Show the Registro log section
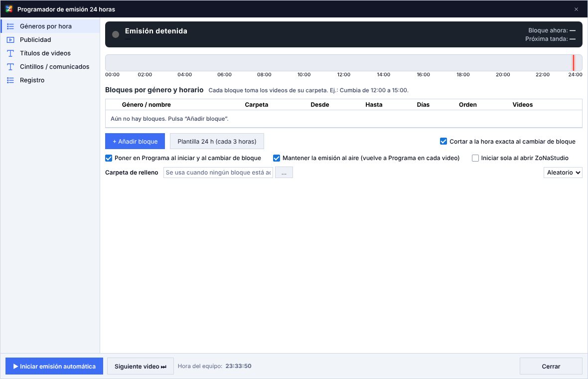The width and height of the screenshot is (588, 379). coord(50,80)
